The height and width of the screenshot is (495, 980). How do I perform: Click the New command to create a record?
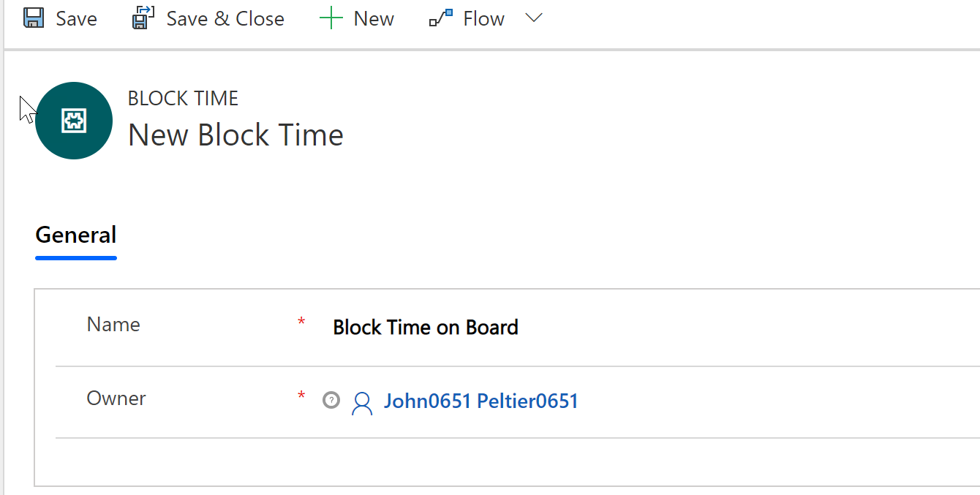pos(357,18)
